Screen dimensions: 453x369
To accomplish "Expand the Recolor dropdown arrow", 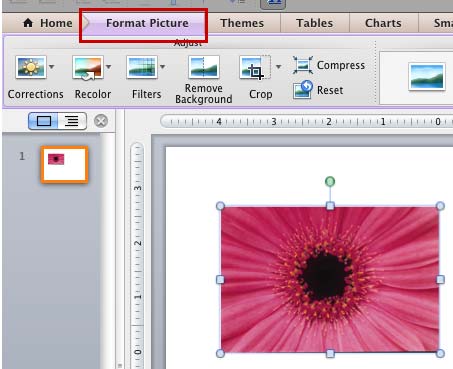I will 109,67.
